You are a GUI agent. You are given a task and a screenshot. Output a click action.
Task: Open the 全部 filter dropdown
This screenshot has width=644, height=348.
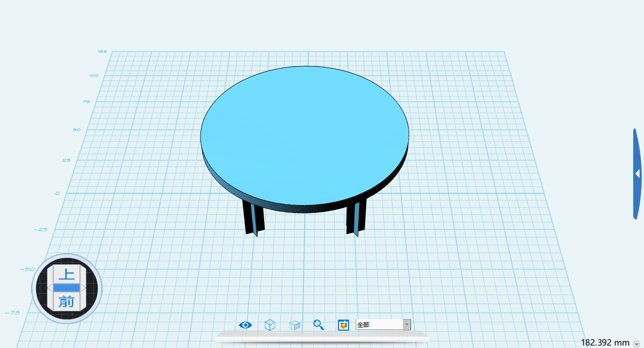tap(407, 325)
